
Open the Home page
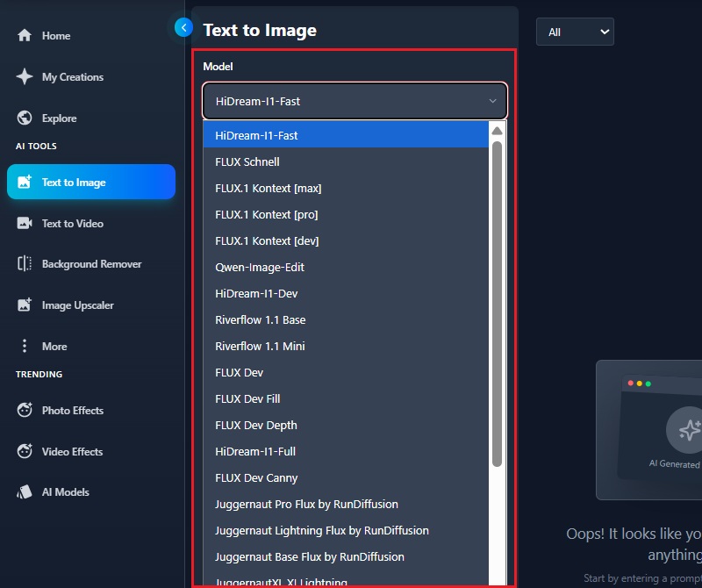[56, 35]
